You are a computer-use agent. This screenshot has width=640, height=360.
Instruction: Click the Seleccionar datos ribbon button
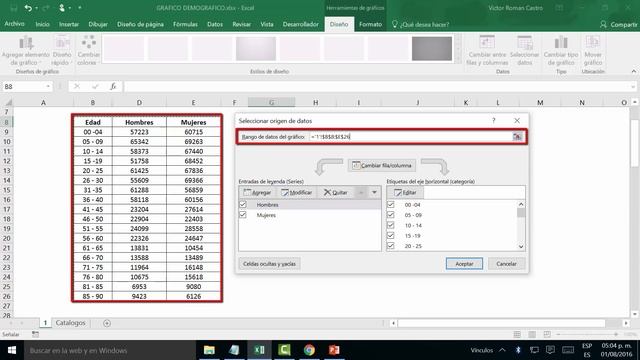click(x=524, y=51)
